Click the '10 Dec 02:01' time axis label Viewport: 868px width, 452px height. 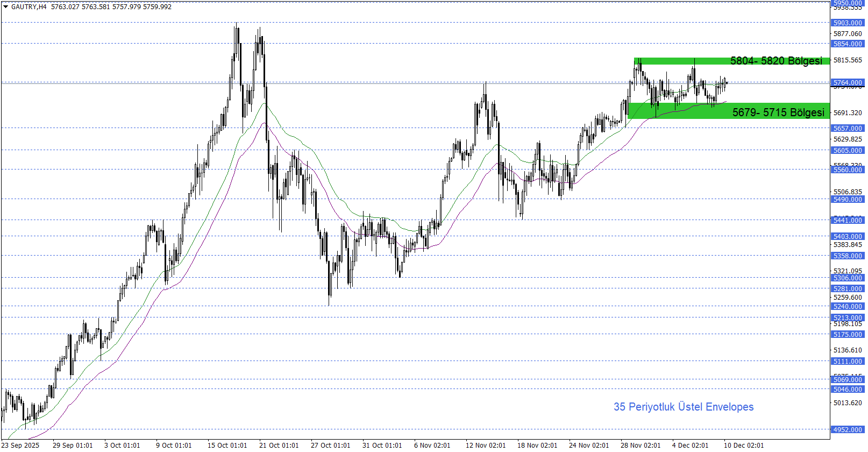pos(744,445)
